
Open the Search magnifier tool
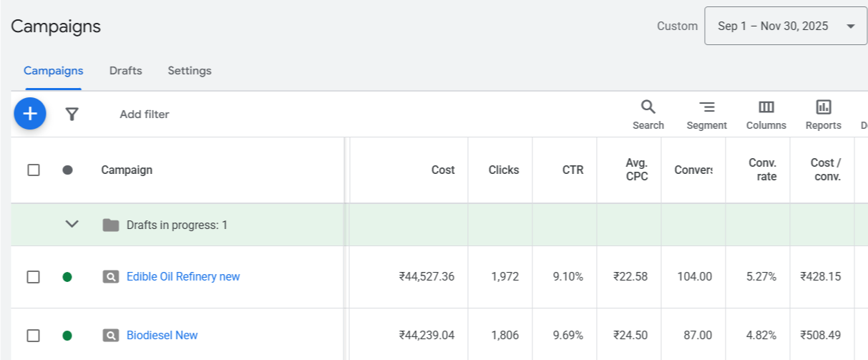point(648,115)
